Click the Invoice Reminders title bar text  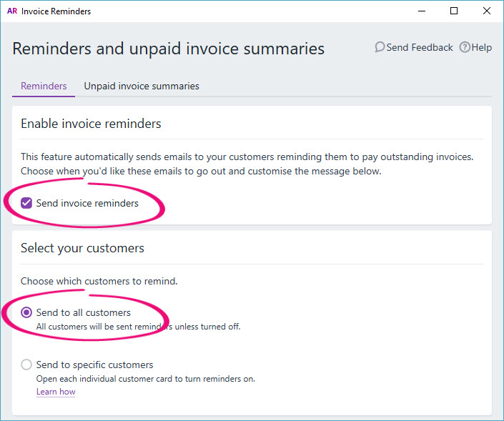[56, 11]
